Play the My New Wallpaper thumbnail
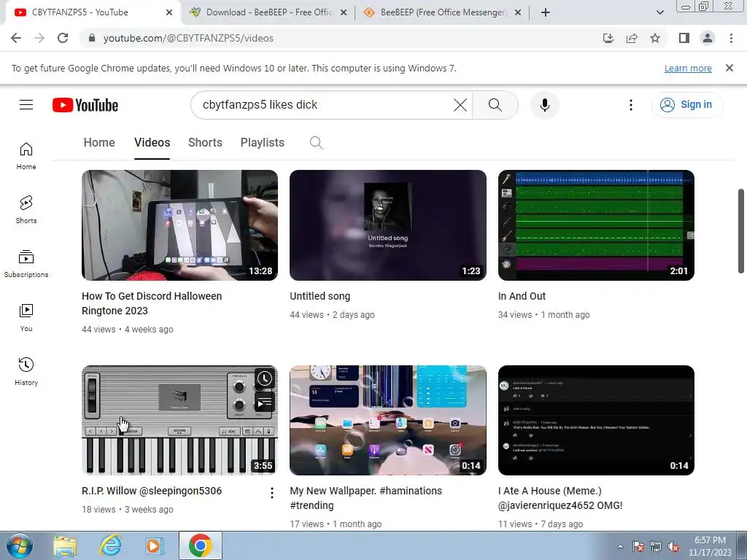The width and height of the screenshot is (747, 560). [x=388, y=421]
